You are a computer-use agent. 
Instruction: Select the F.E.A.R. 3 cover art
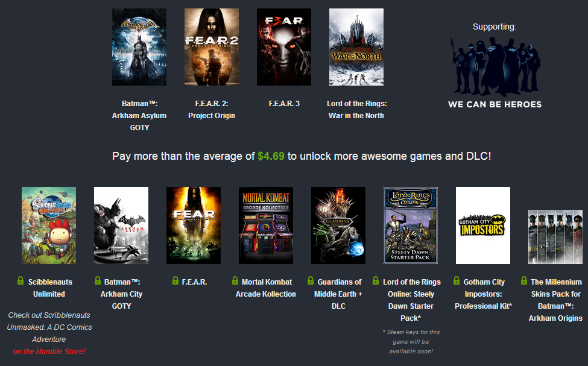point(284,47)
